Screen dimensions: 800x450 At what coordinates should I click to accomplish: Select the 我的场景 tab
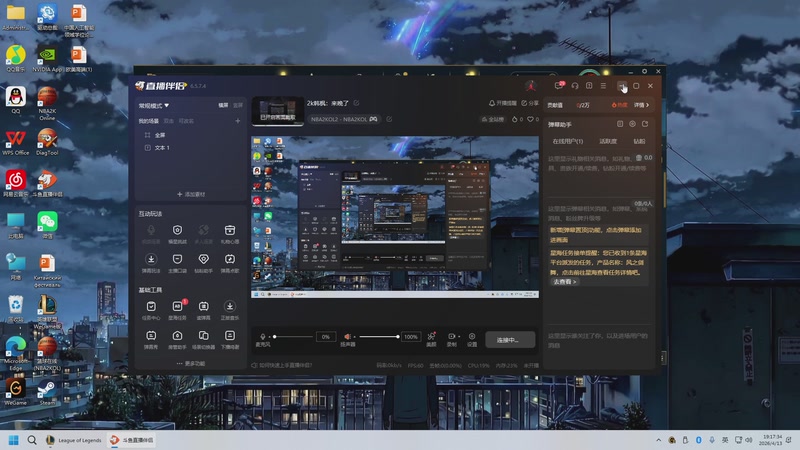pos(148,121)
